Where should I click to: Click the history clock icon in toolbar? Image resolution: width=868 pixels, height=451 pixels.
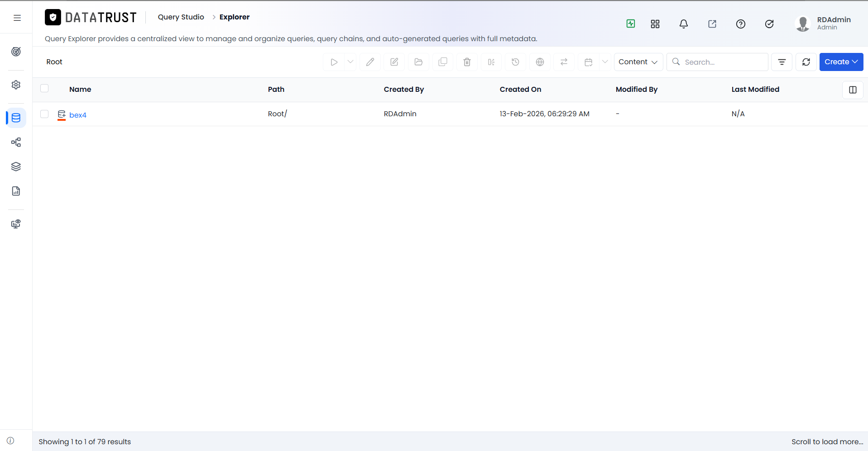click(x=515, y=62)
